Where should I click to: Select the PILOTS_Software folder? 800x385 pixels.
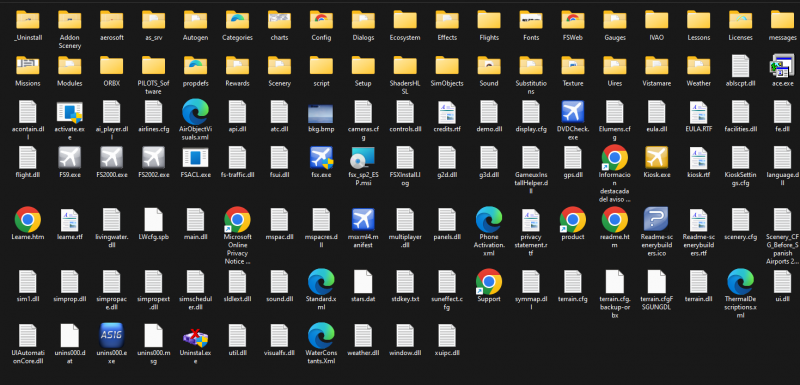(x=153, y=65)
